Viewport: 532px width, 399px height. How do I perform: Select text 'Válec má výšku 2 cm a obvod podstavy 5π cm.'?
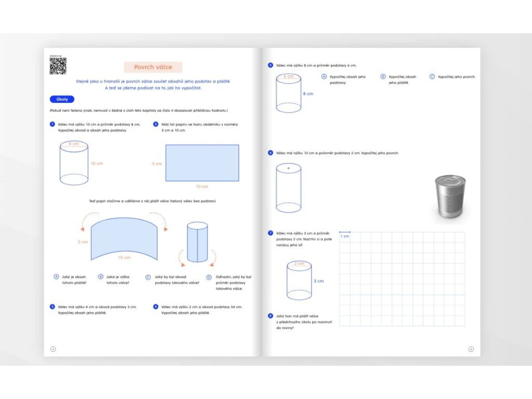(202, 307)
